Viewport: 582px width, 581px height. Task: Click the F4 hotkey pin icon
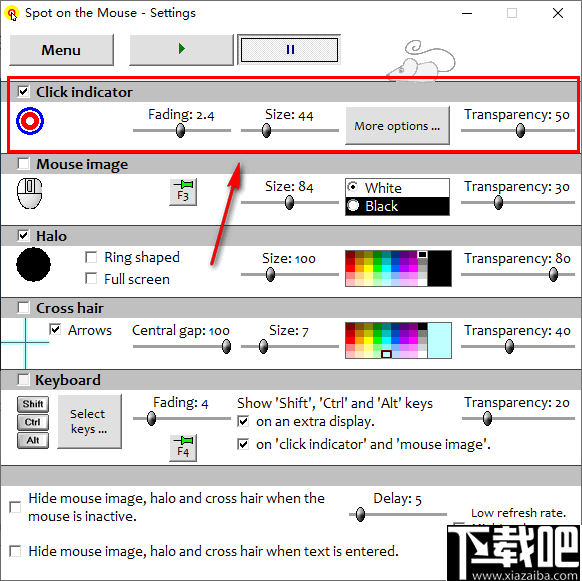[183, 448]
